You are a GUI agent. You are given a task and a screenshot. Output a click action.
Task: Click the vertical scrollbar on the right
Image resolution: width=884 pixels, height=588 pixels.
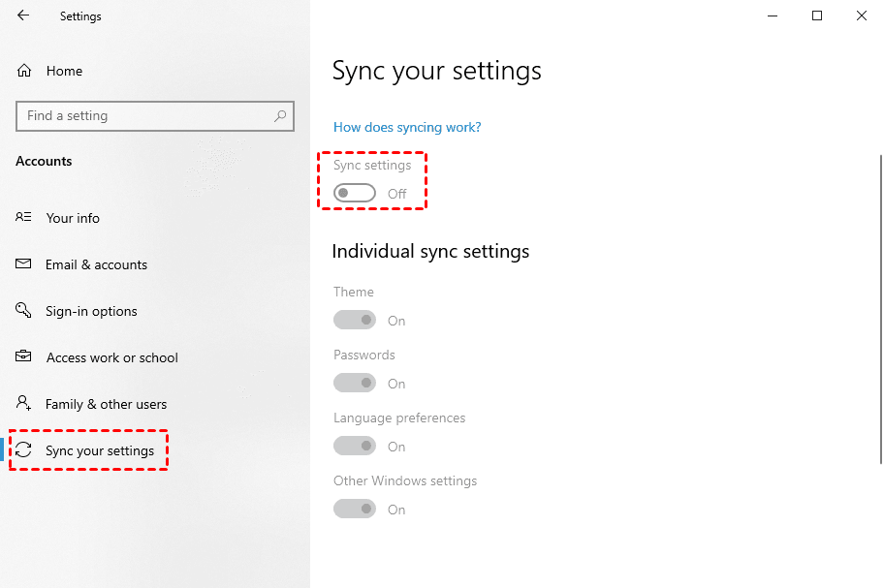coord(880,291)
